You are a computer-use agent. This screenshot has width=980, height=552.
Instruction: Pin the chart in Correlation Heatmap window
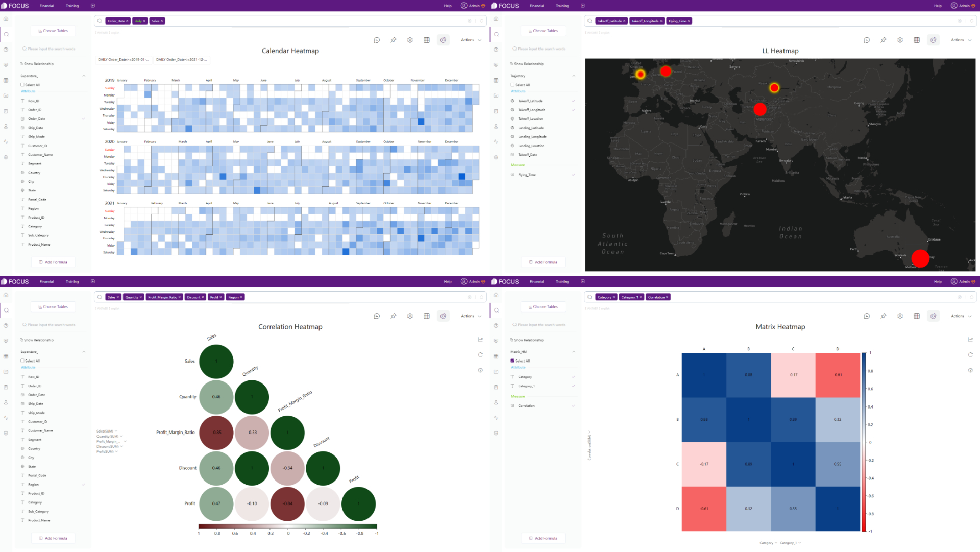tap(394, 316)
